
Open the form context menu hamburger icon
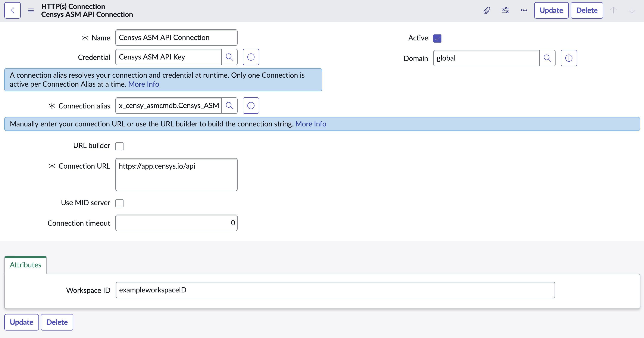31,10
